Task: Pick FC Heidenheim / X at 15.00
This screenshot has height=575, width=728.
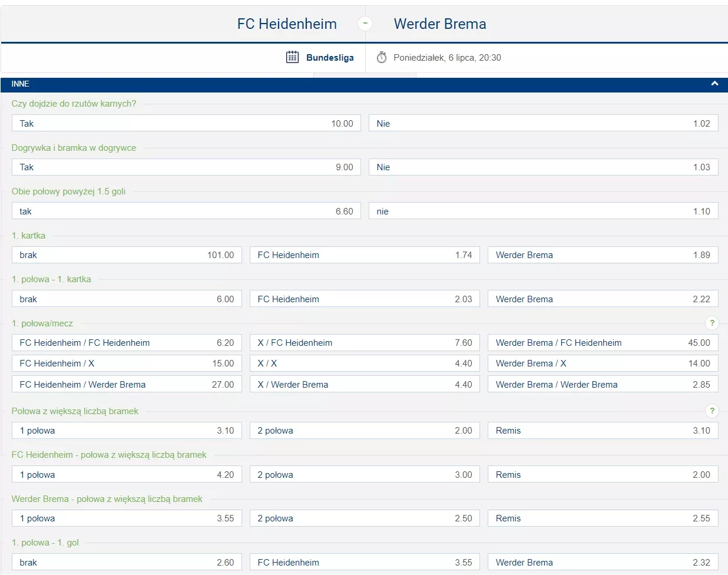Action: click(127, 363)
